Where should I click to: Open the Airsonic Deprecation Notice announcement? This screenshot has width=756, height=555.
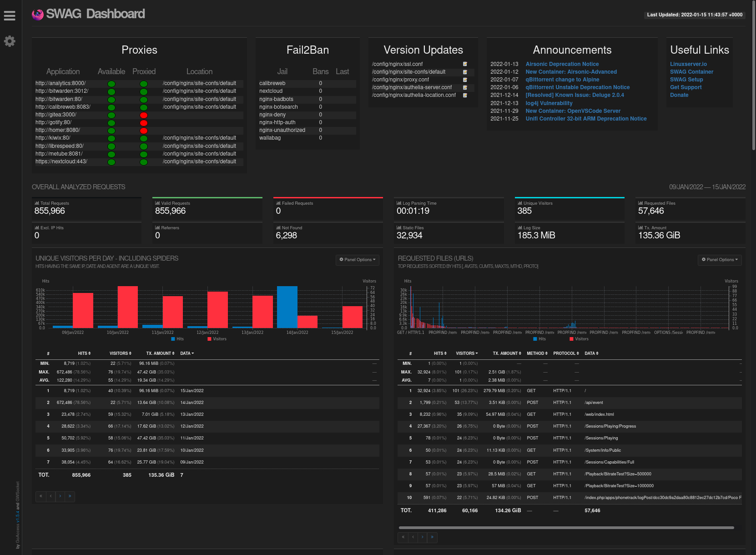coord(562,64)
